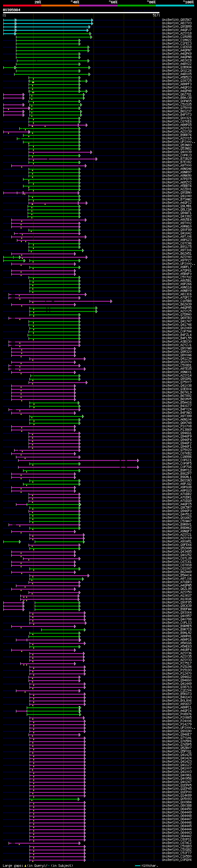The image size is (197, 868).
Task: Click the long magenta bar for C0PGI1
Action: pos(78,460)
